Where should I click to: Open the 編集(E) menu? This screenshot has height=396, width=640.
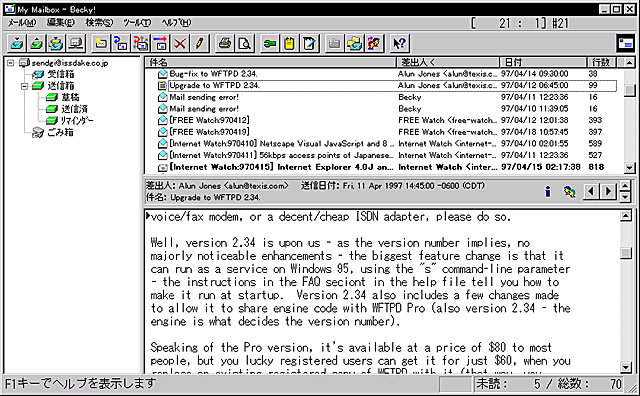61,23
